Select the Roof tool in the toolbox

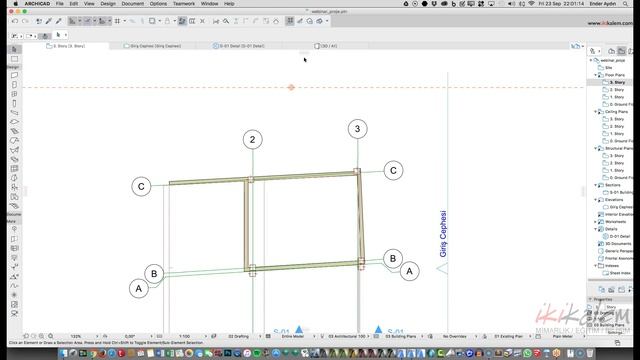click(x=14, y=141)
